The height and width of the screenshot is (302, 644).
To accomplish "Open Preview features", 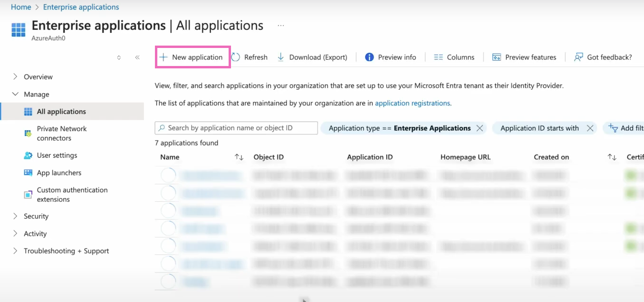I will pyautogui.click(x=524, y=57).
